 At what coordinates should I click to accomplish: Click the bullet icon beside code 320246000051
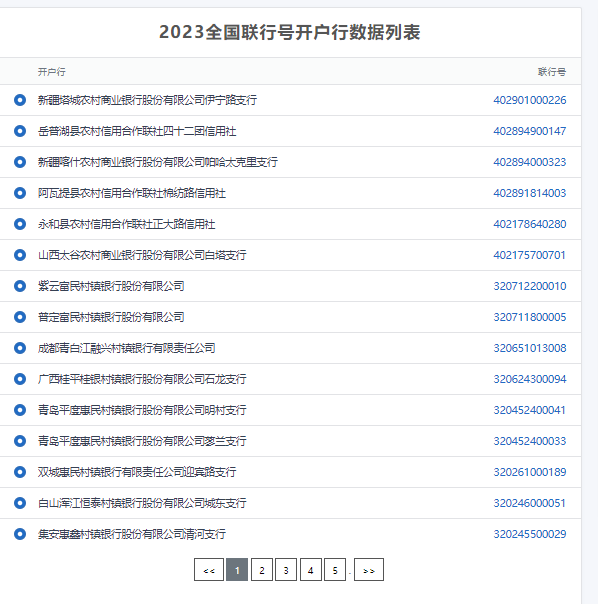pyautogui.click(x=20, y=503)
